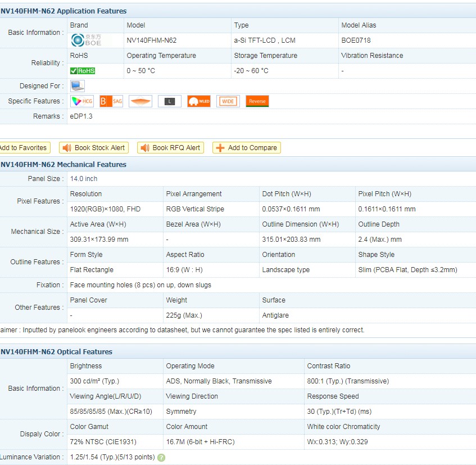Click the resolution 1920(RGB)×1080, FHD value
The height and width of the screenshot is (465, 476).
point(105,209)
